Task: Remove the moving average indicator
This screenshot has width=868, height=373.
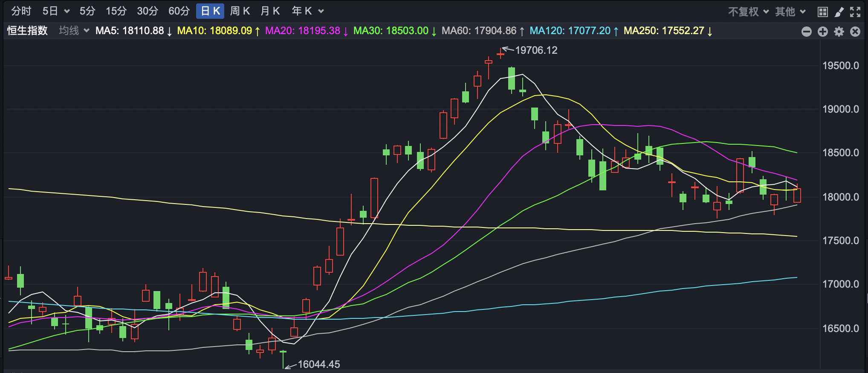Action: [855, 32]
